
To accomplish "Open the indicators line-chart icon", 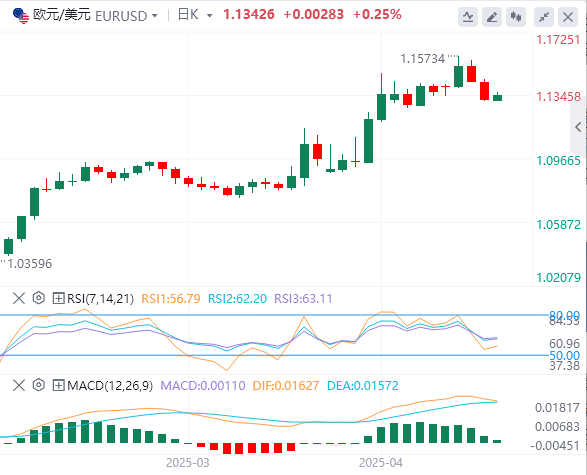I will (468, 17).
